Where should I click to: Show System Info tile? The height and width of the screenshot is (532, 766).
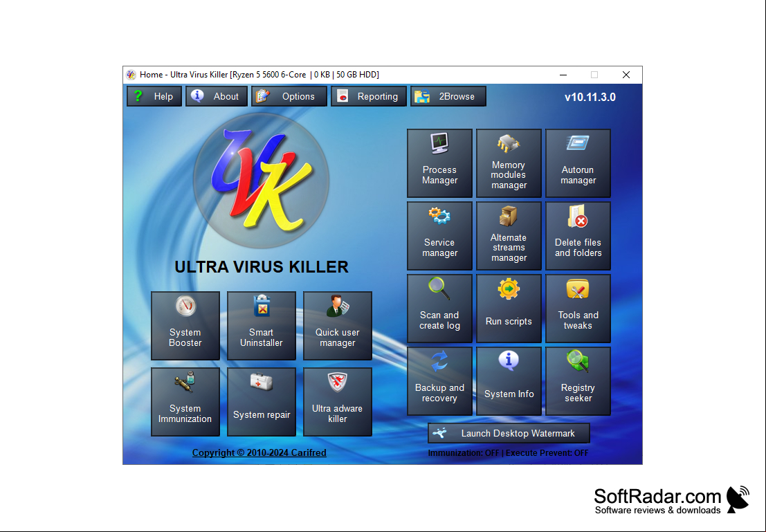509,381
